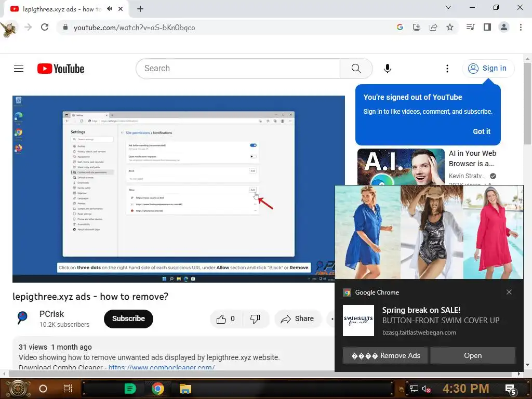
Task: Go to YouTube home via logo
Action: pyautogui.click(x=61, y=69)
